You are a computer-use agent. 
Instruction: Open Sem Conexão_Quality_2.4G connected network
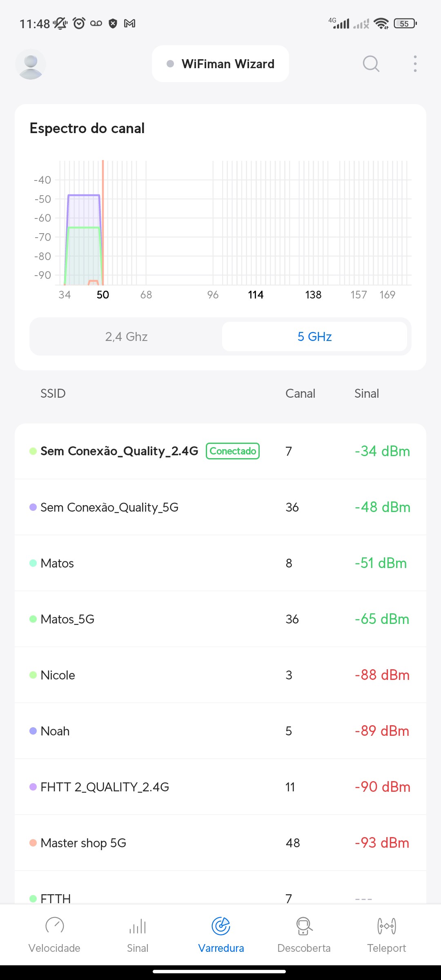119,451
